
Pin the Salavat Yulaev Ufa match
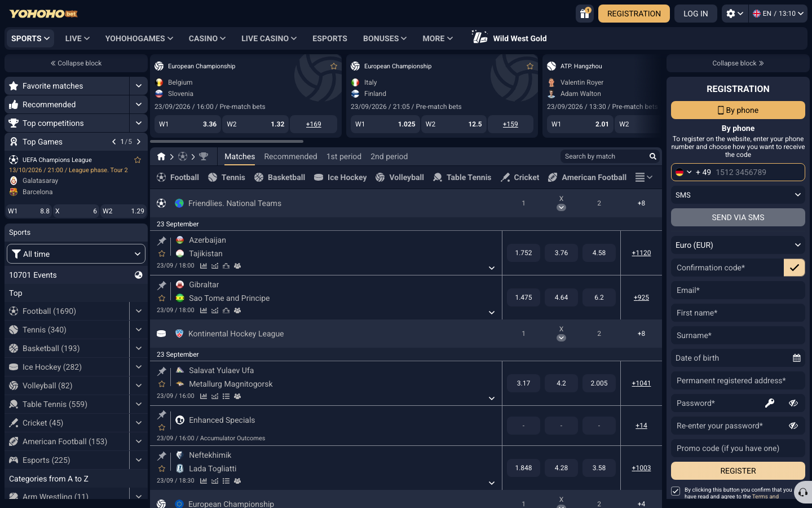coord(162,371)
